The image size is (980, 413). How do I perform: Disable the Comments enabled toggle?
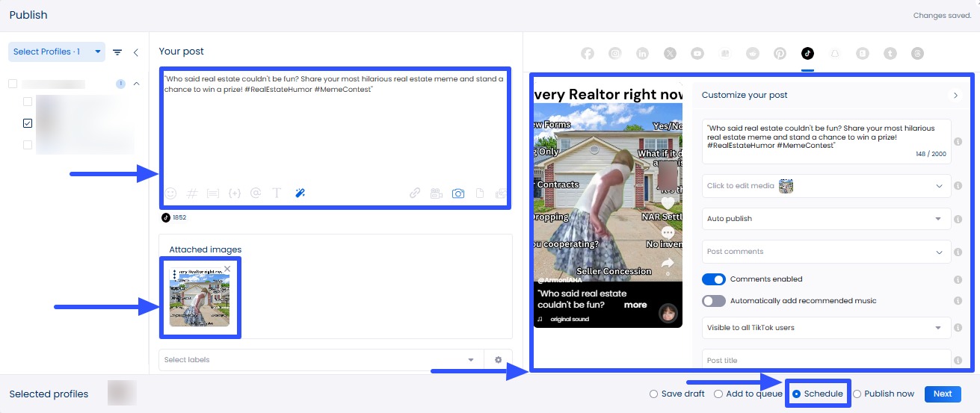(x=714, y=279)
